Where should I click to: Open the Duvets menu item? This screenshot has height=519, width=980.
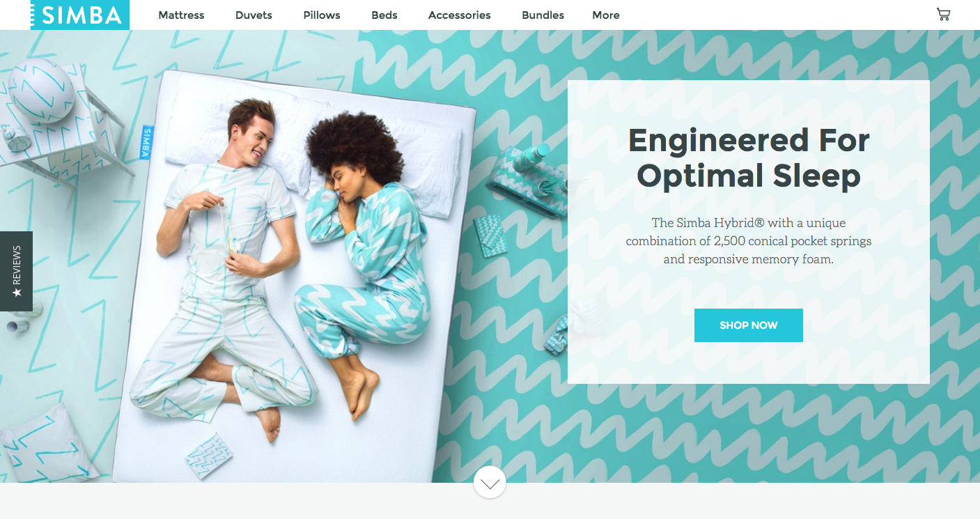pyautogui.click(x=254, y=15)
